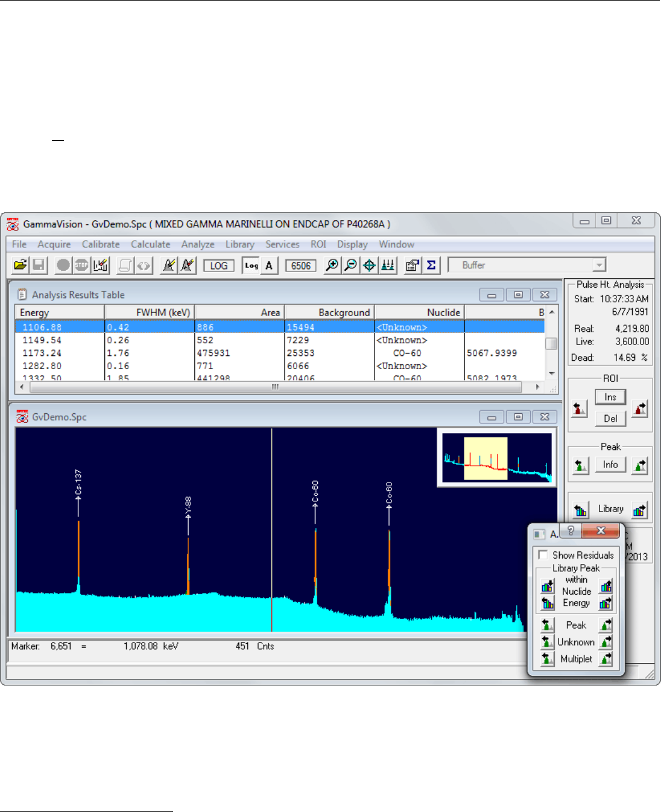
Task: Click the FWHM (keV) column header
Action: [150, 312]
